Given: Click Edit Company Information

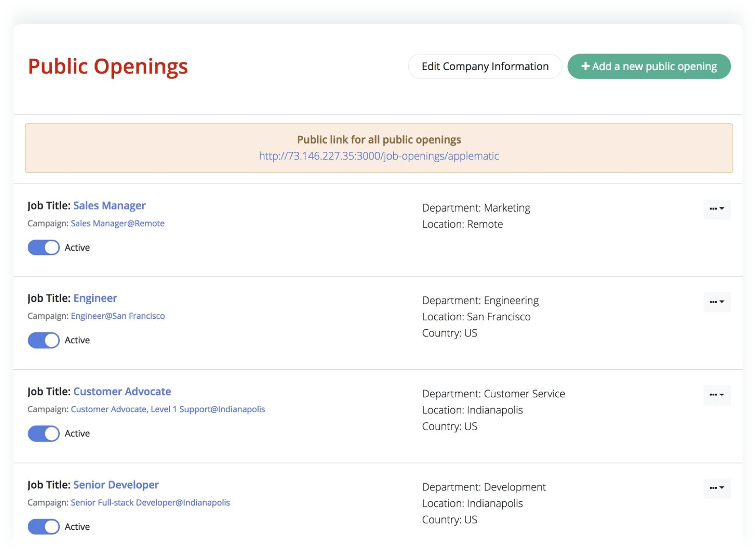Looking at the screenshot, I should point(485,66).
